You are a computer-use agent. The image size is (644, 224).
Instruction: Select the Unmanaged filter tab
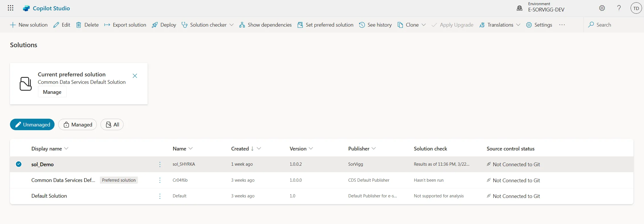coord(32,124)
